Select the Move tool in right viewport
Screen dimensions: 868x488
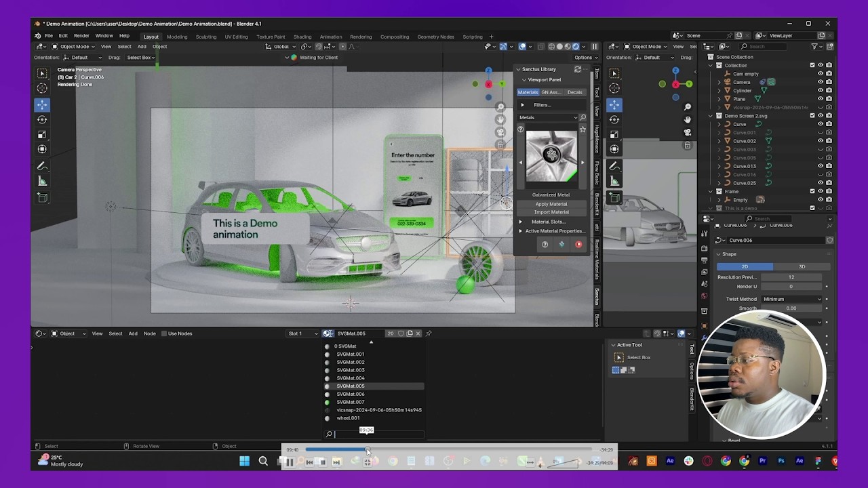point(614,104)
